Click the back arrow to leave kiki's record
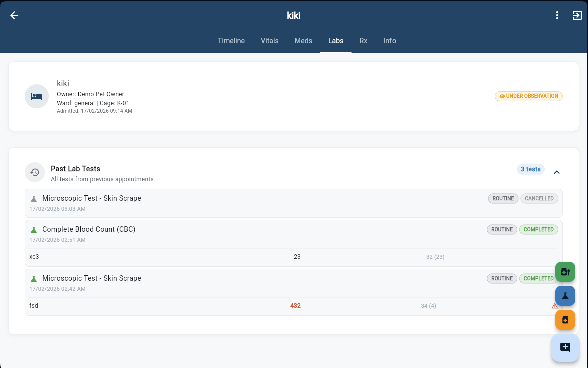The image size is (588, 368). coord(14,15)
